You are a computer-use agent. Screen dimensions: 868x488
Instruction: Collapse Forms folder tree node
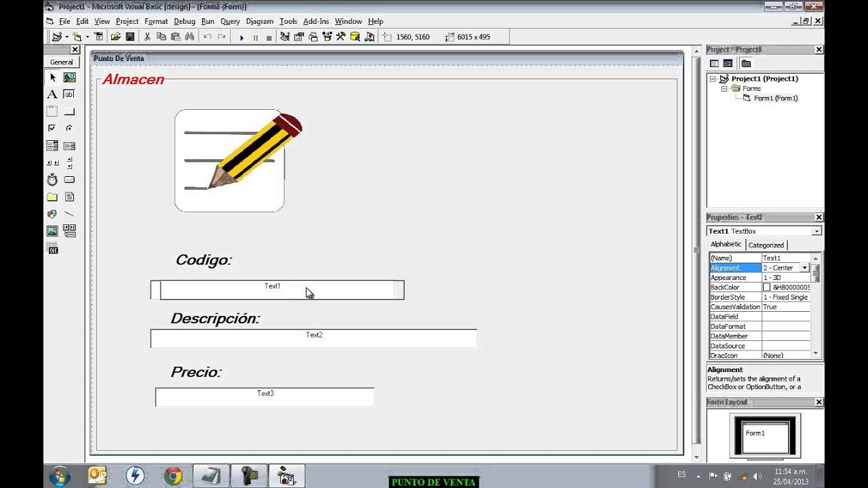pyautogui.click(x=724, y=89)
